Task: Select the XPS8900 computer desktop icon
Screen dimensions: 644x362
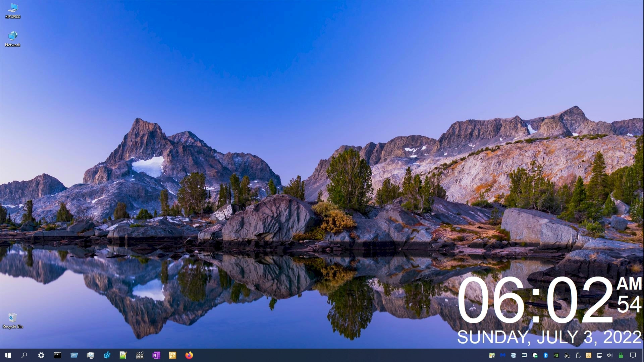Action: coord(13,11)
